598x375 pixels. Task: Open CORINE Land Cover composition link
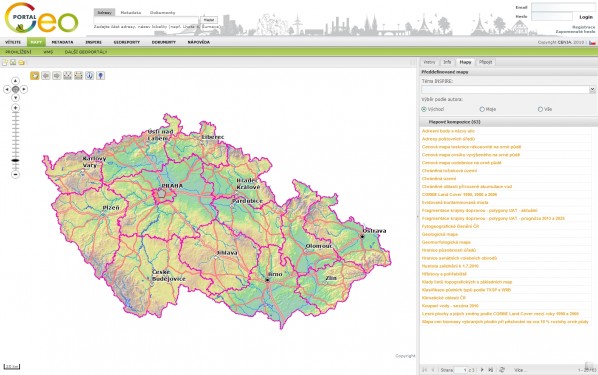click(x=460, y=195)
